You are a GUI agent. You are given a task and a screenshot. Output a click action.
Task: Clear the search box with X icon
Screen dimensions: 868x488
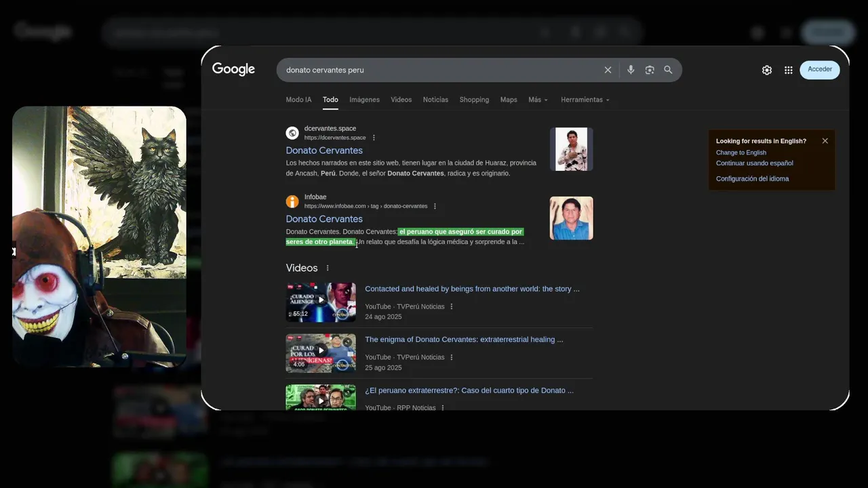tap(608, 70)
